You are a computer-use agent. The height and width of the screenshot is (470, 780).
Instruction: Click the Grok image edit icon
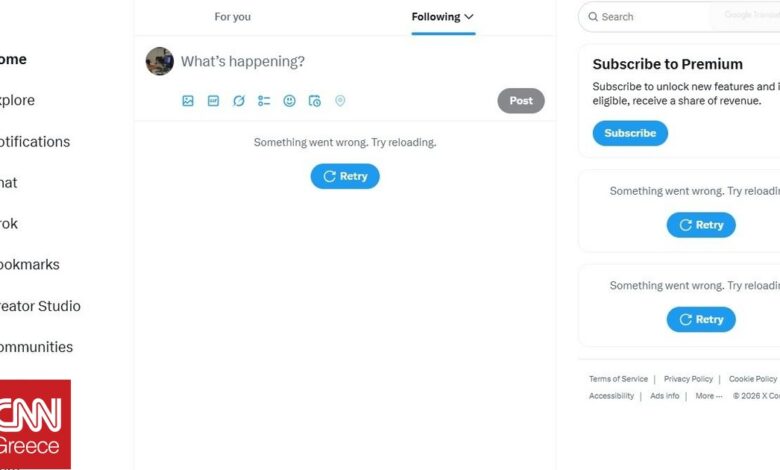click(x=239, y=101)
